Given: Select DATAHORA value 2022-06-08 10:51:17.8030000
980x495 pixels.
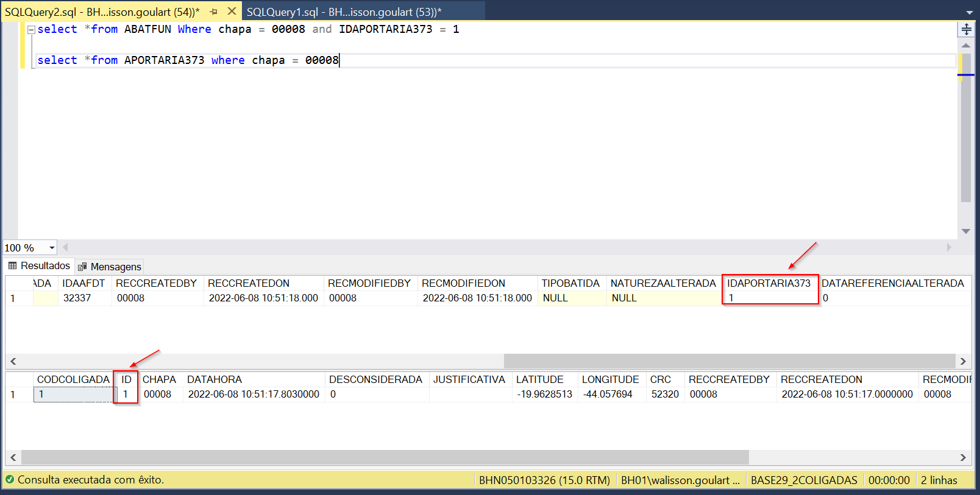Looking at the screenshot, I should click(x=254, y=394).
